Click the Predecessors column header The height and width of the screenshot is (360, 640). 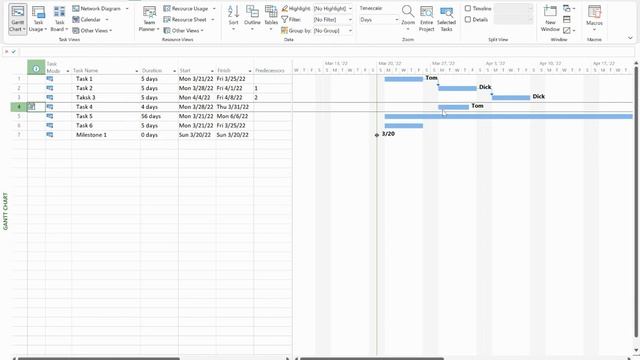[x=270, y=71]
